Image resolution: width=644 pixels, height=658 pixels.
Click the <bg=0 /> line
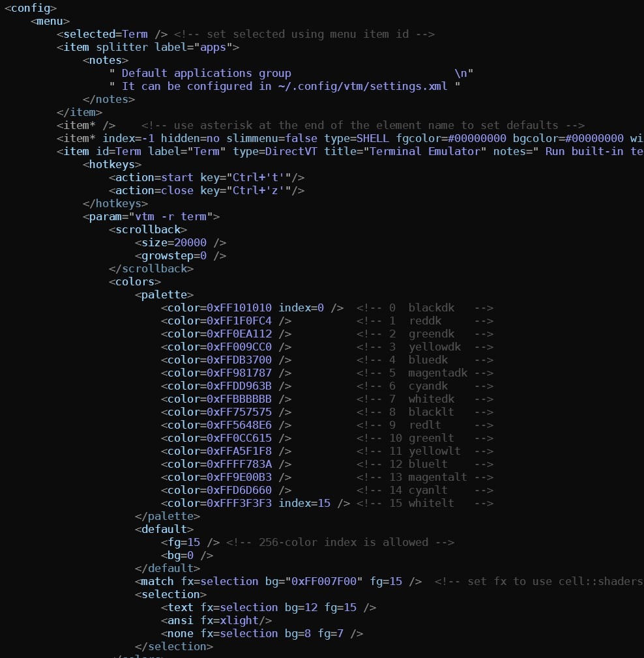pyautogui.click(x=187, y=555)
